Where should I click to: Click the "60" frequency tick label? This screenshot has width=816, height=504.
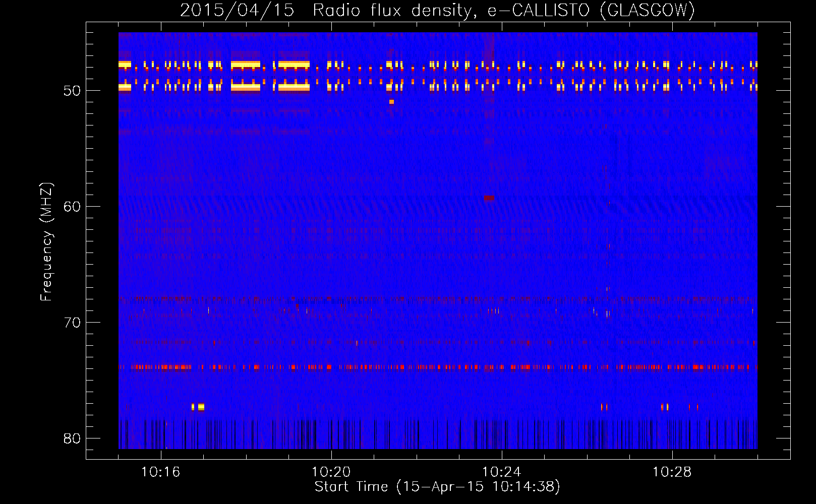pos(72,207)
